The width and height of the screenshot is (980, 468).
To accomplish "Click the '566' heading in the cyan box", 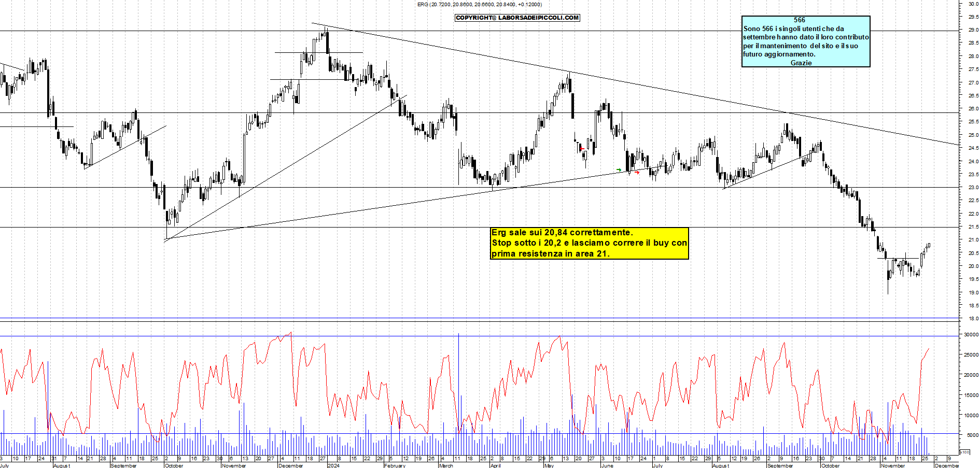I will click(x=800, y=20).
